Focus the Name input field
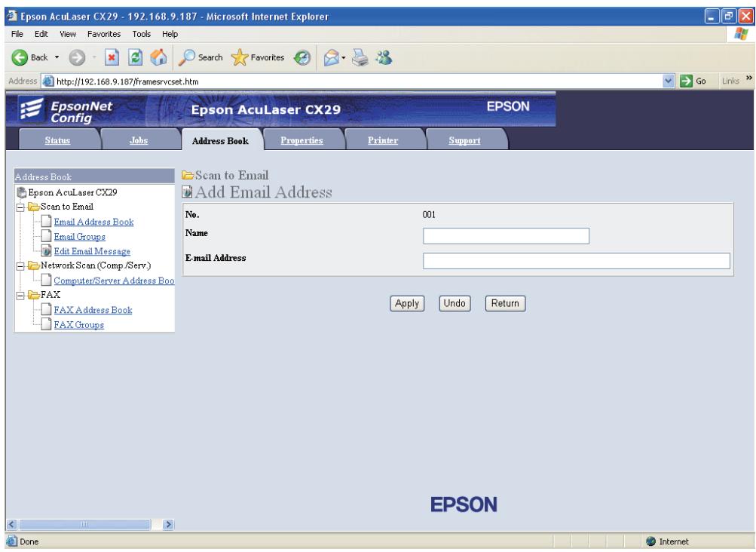 pyautogui.click(x=506, y=236)
